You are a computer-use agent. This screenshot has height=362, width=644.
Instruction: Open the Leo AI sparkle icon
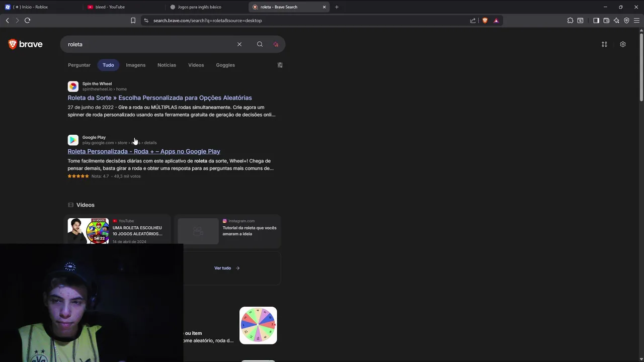pyautogui.click(x=616, y=21)
